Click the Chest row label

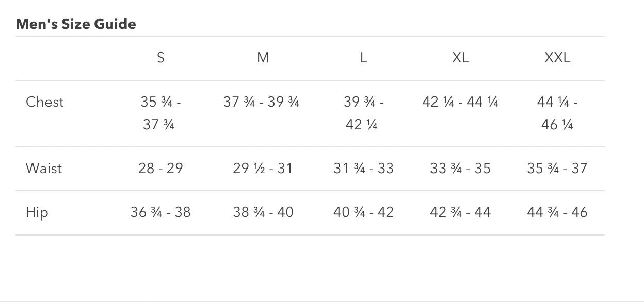45,102
